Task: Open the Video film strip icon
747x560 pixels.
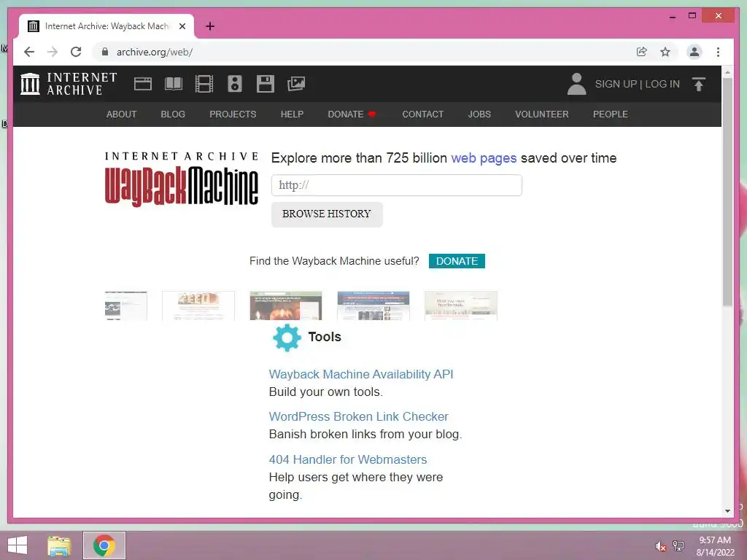Action: point(204,84)
